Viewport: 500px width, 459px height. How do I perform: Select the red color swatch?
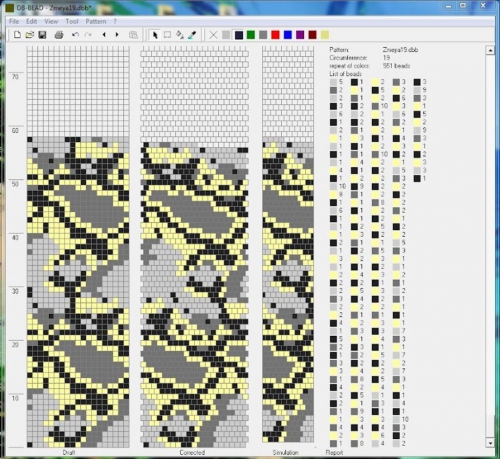click(275, 35)
